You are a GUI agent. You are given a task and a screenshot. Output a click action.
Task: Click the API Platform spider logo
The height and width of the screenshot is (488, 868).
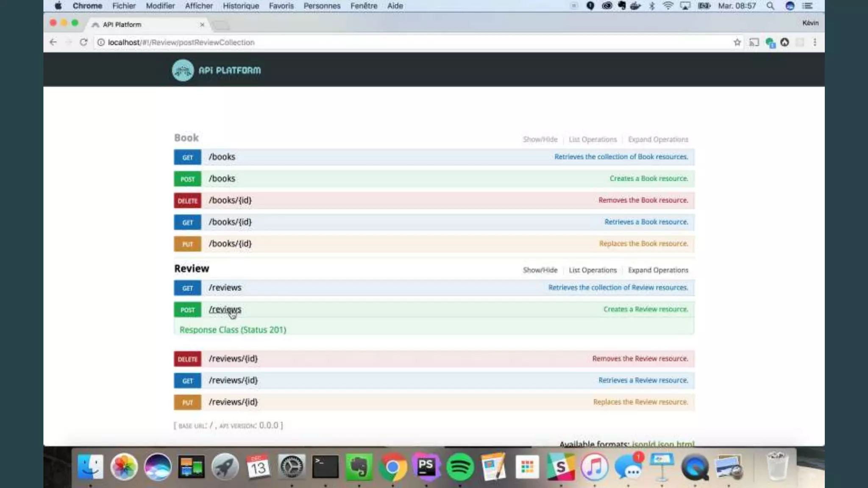183,70
